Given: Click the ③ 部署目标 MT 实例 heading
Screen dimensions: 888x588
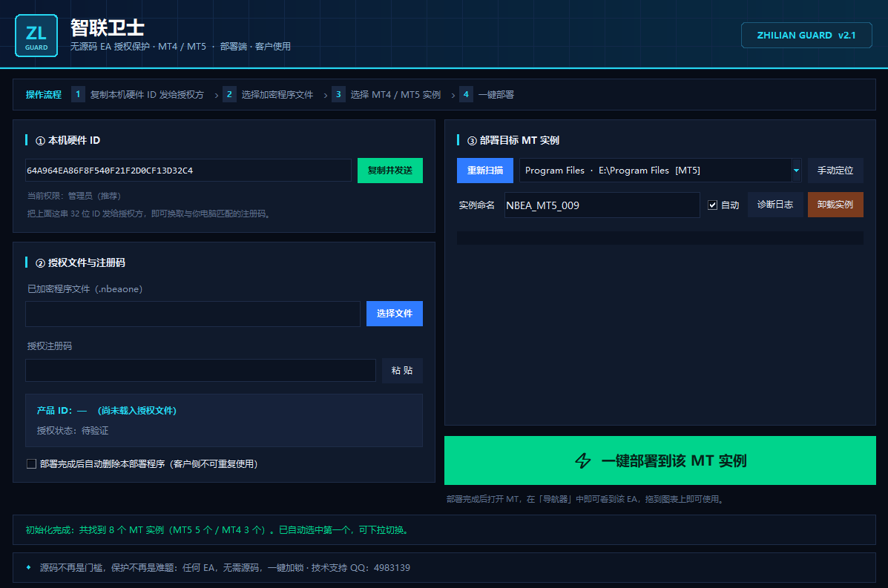Looking at the screenshot, I should click(513, 140).
